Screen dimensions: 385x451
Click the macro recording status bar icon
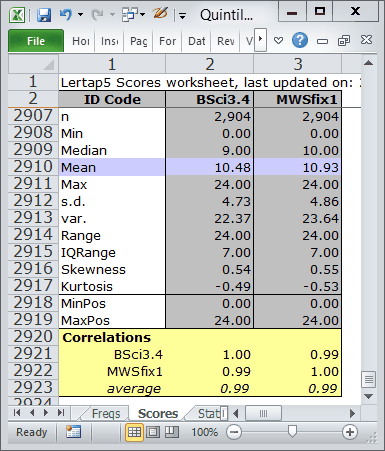[73, 432]
